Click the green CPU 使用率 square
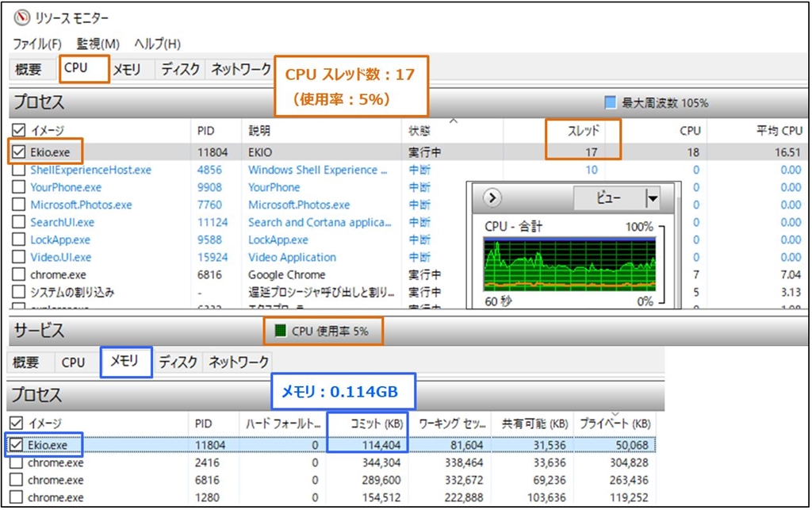The image size is (812, 510). click(280, 331)
